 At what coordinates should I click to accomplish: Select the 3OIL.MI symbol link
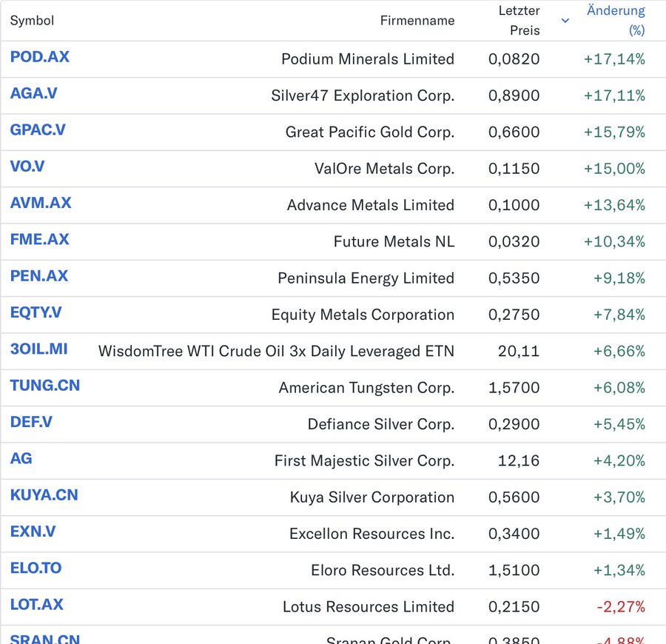coord(39,349)
